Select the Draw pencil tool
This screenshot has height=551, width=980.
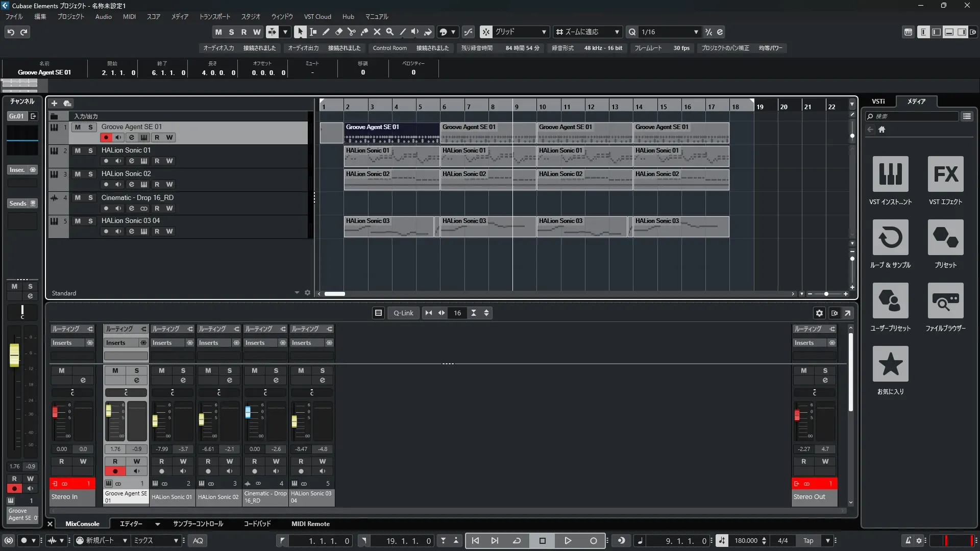pyautogui.click(x=326, y=32)
